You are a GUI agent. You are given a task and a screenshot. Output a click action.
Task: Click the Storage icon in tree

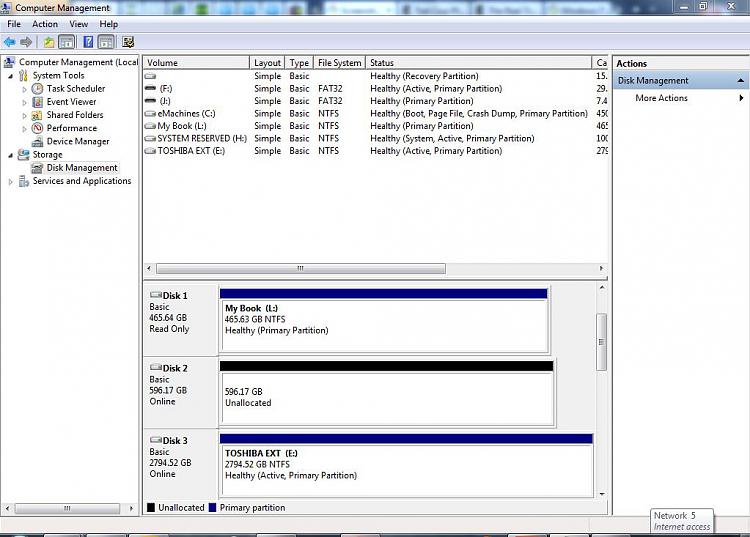coord(23,154)
